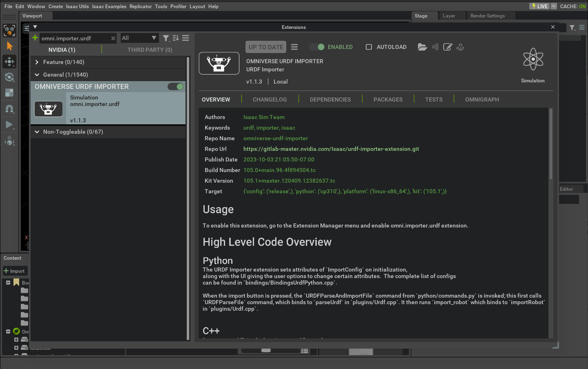Click the grid view icon in Content bar
The width and height of the screenshot is (588, 369).
click(x=304, y=351)
